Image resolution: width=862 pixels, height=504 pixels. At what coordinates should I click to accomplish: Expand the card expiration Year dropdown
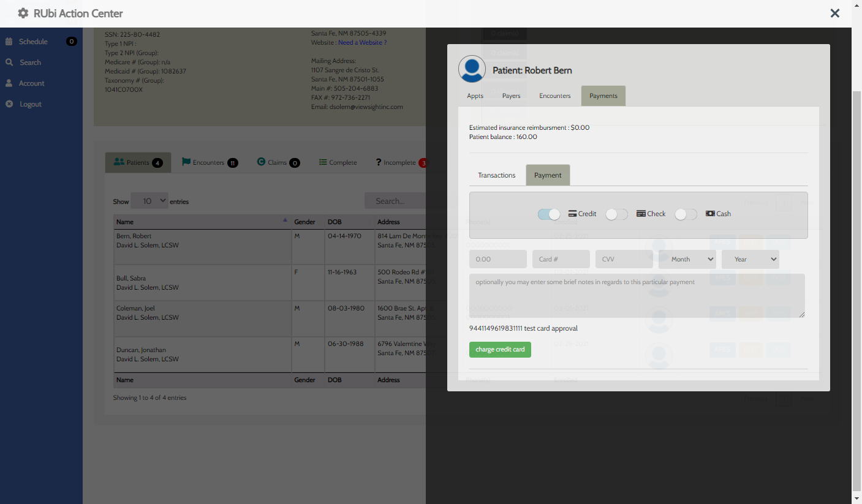pos(750,259)
